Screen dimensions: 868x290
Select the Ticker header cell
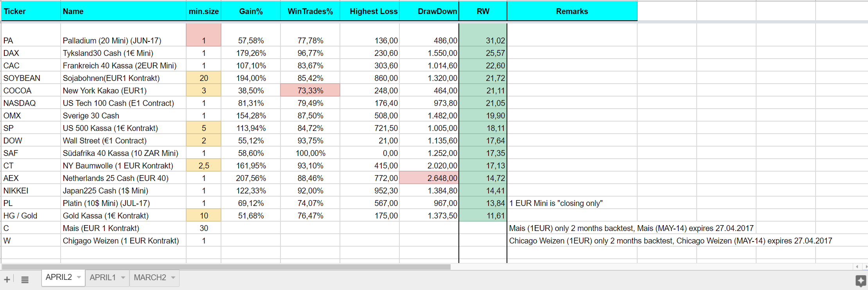tap(31, 11)
